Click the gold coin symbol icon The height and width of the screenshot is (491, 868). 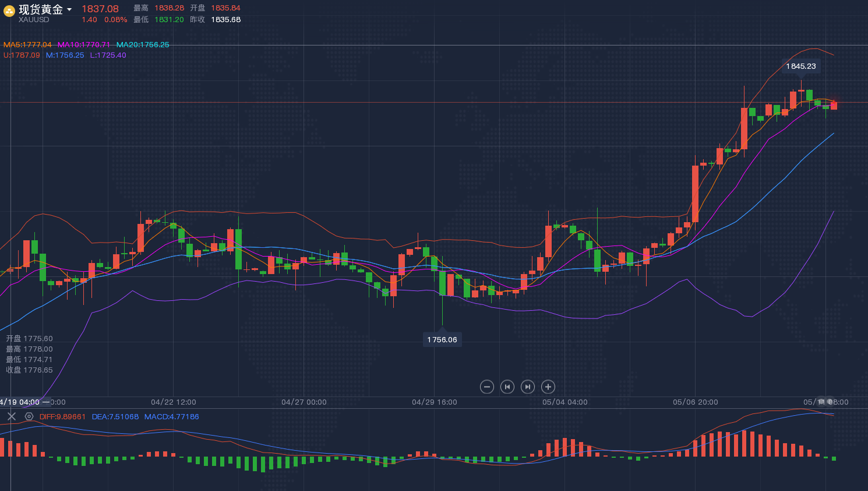(9, 11)
